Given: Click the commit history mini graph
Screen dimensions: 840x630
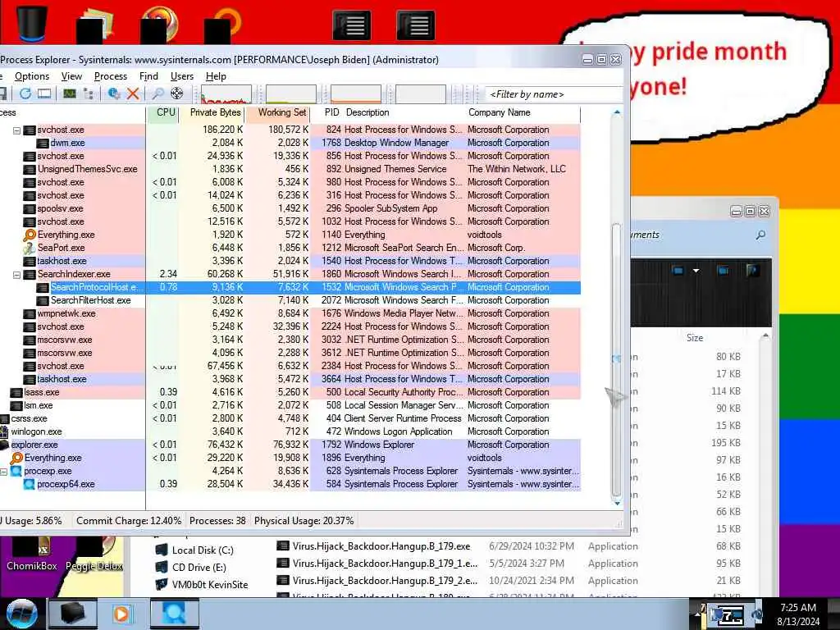Looking at the screenshot, I should pyautogui.click(x=291, y=94).
